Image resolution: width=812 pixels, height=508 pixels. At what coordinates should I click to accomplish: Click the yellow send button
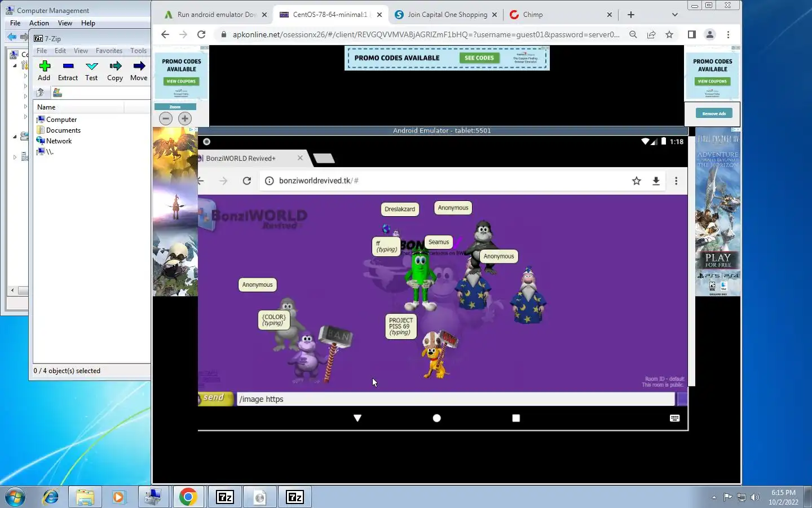coord(215,398)
